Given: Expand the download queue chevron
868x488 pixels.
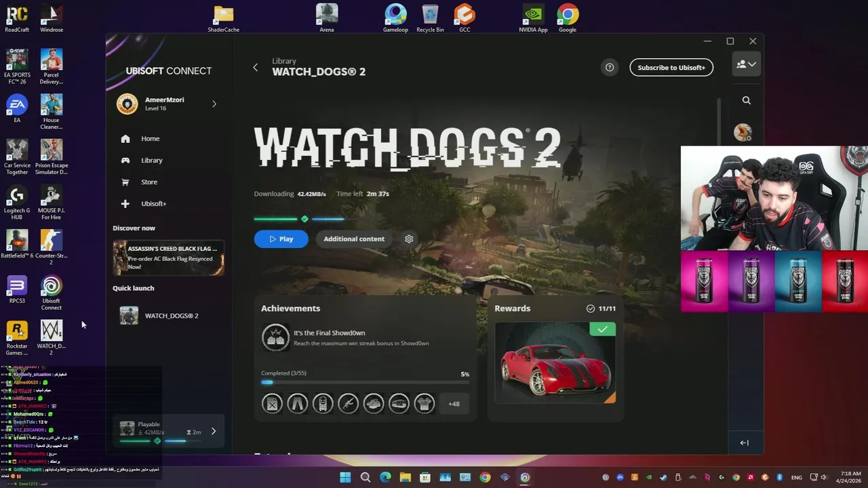Looking at the screenshot, I should pos(214,431).
